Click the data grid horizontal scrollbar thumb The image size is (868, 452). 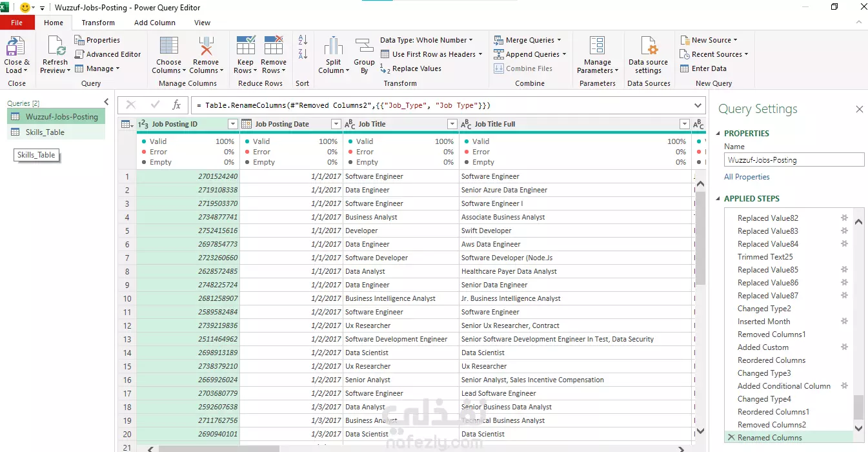click(218, 448)
